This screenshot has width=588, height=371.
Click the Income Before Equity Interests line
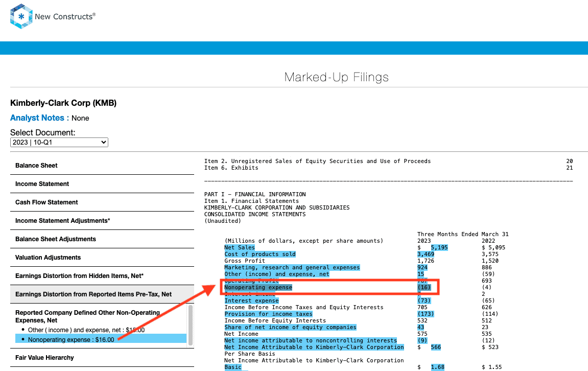point(275,321)
